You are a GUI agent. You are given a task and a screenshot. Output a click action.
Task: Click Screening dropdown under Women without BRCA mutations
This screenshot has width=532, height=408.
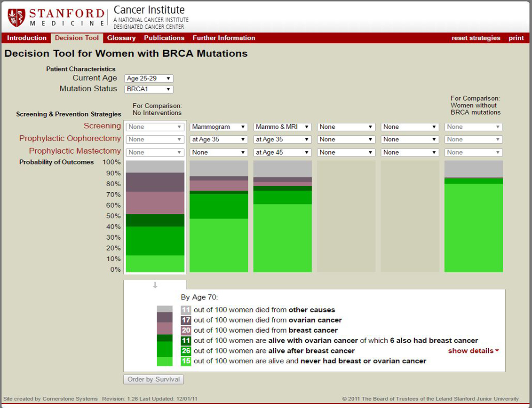click(474, 127)
